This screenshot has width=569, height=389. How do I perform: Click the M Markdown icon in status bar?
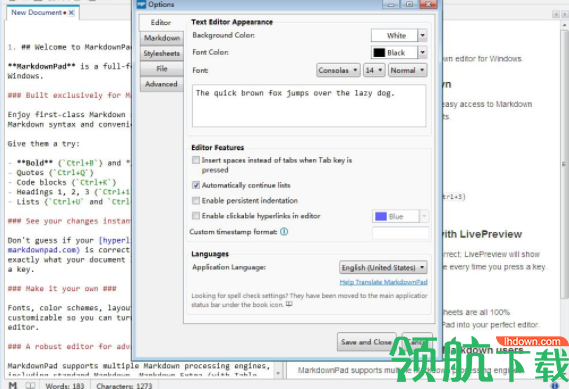coord(13,385)
